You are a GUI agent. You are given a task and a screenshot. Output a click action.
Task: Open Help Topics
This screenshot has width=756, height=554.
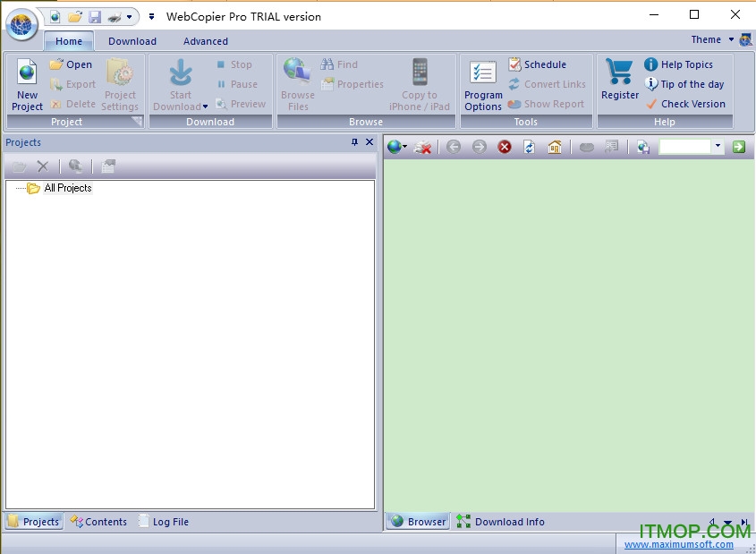tap(678, 64)
